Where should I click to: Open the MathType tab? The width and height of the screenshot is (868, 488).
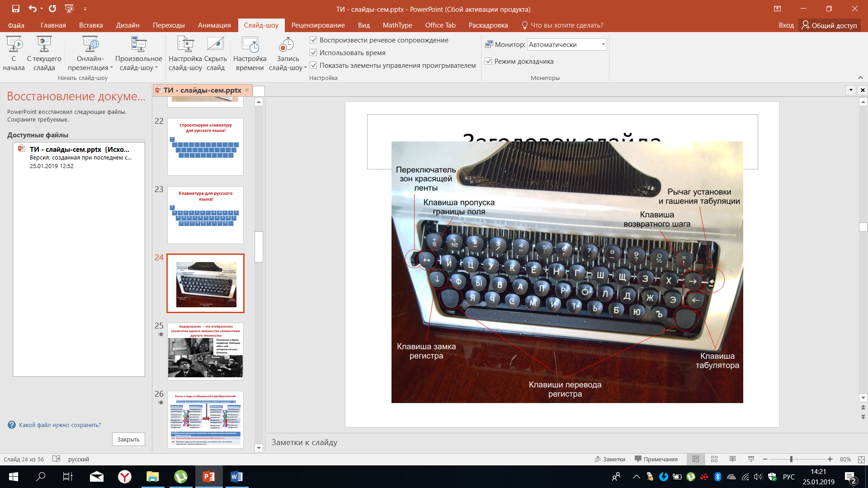point(397,25)
